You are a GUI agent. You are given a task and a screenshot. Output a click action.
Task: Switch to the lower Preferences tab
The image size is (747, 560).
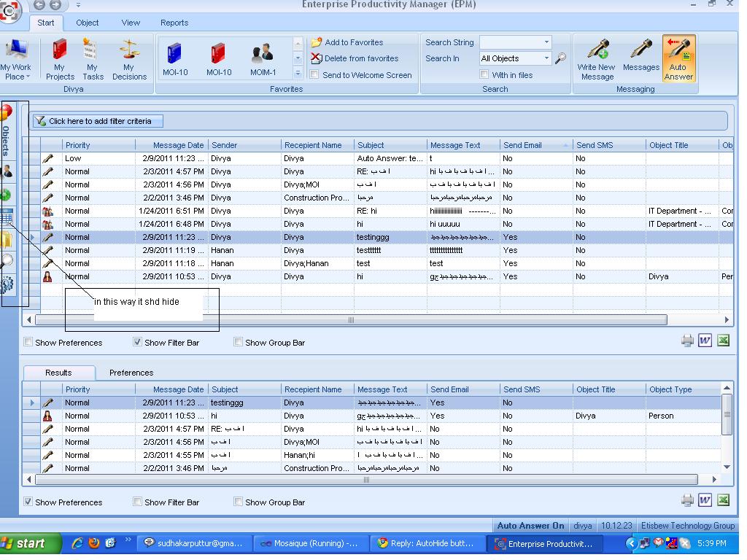(x=131, y=373)
